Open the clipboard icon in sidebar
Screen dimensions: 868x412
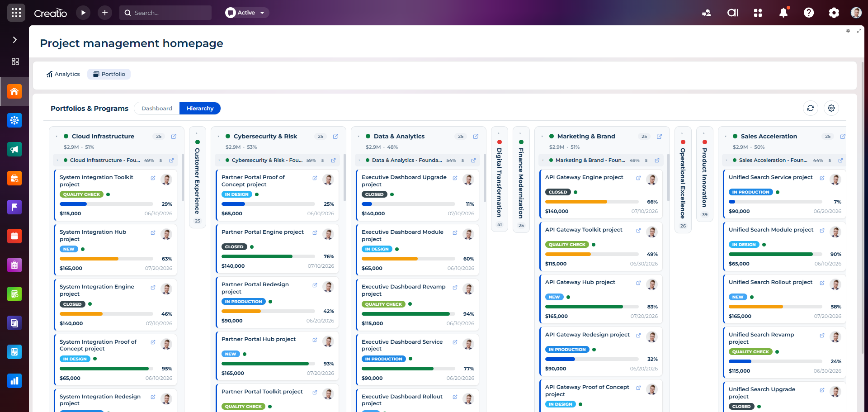click(14, 265)
